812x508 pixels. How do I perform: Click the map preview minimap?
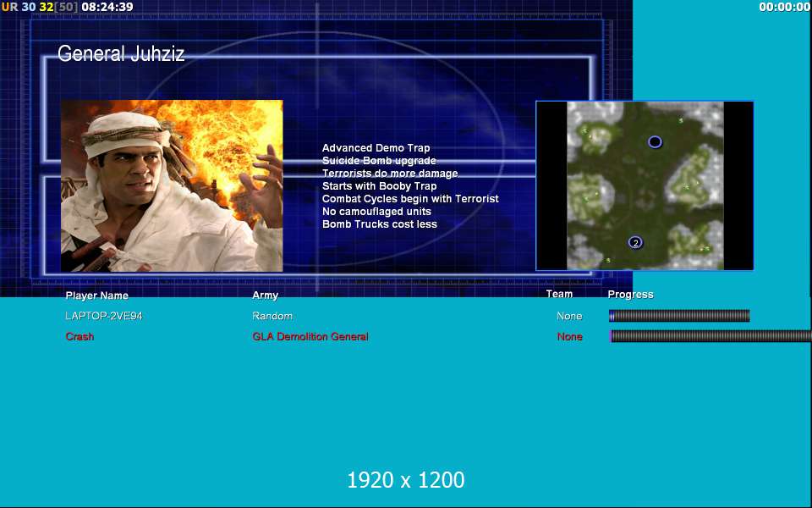click(x=645, y=185)
